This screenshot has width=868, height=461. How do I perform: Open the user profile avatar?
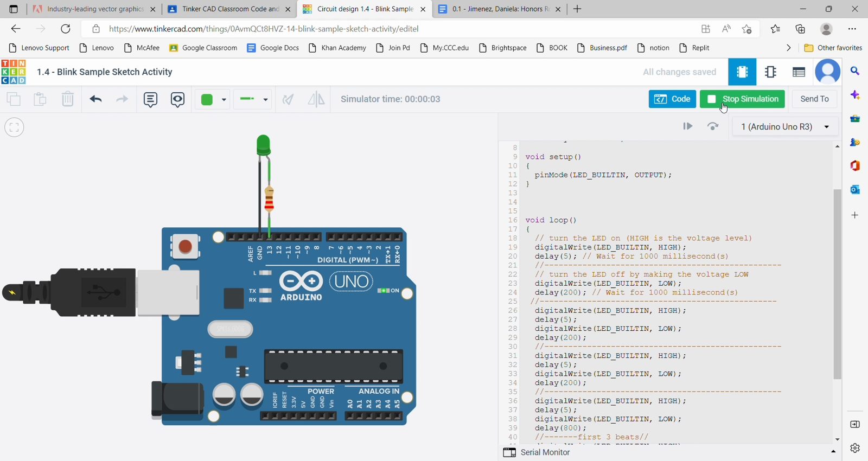click(x=828, y=72)
